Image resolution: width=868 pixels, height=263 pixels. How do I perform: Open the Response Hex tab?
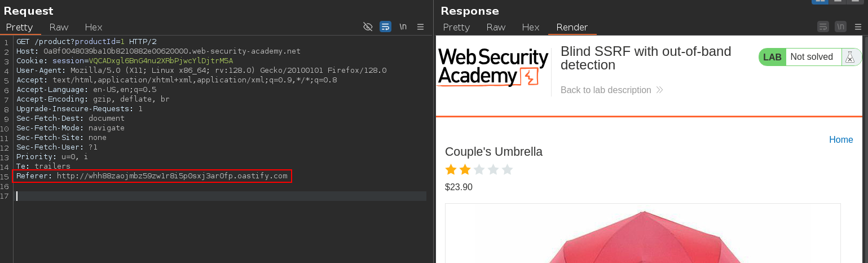pyautogui.click(x=531, y=27)
